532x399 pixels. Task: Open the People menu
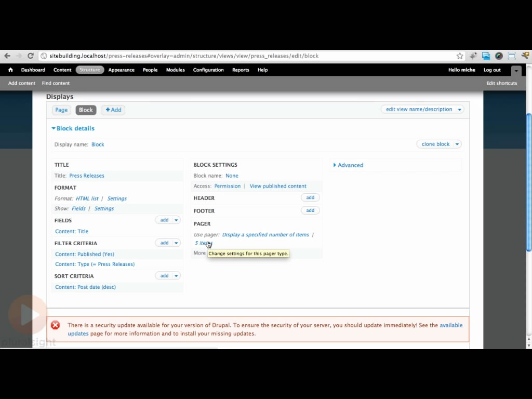click(150, 70)
